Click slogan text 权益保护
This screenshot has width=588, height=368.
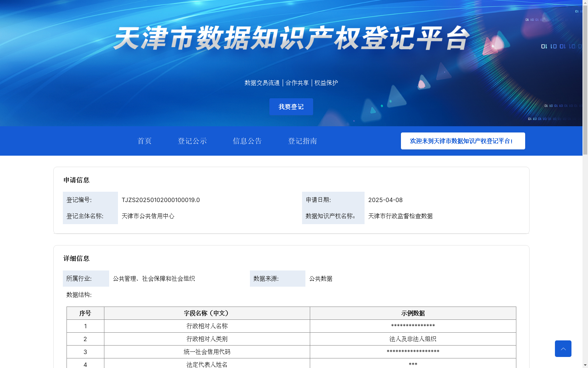click(326, 83)
